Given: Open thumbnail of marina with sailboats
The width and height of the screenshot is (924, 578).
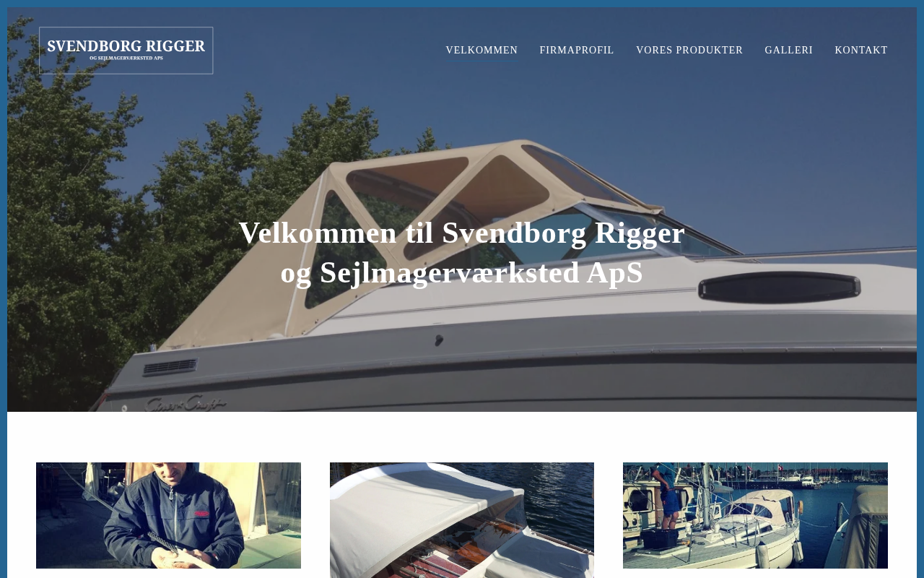Looking at the screenshot, I should pyautogui.click(x=755, y=515).
